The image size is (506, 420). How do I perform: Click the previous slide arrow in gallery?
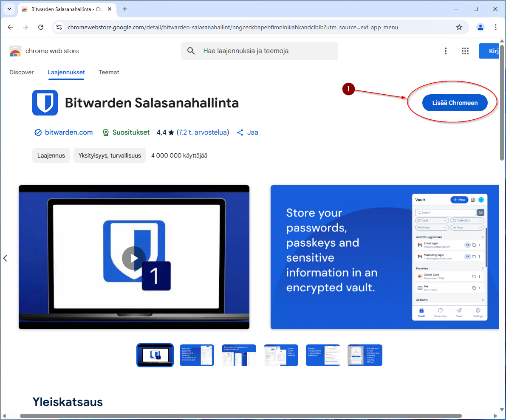[5, 258]
